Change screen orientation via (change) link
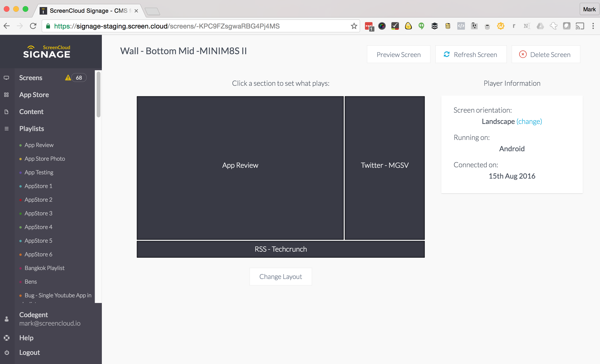600x364 pixels. [x=529, y=121]
